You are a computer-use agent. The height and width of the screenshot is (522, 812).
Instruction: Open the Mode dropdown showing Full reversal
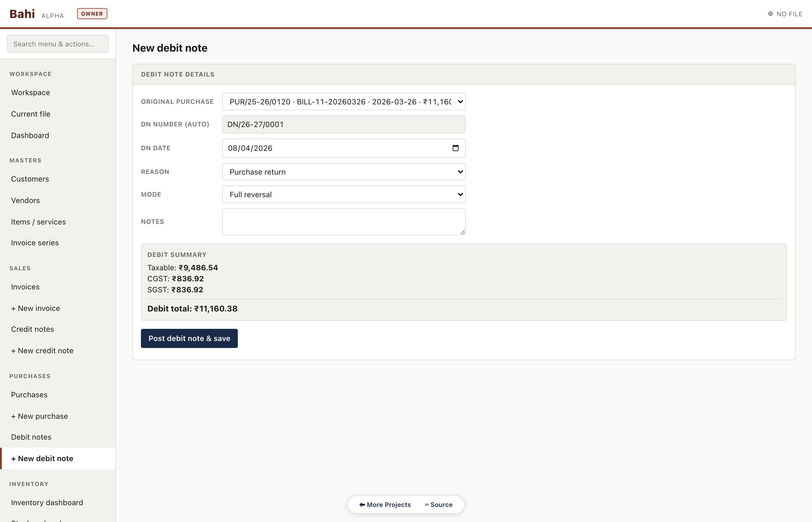pos(343,195)
